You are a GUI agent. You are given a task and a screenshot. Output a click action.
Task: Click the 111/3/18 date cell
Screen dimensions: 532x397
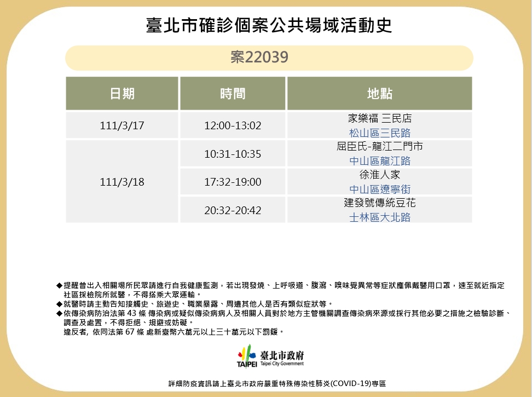tap(122, 182)
